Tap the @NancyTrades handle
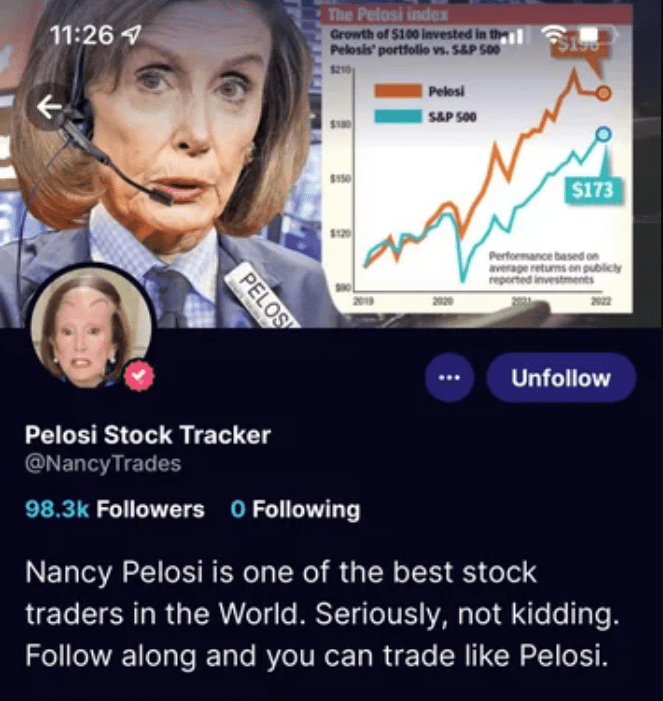Image resolution: width=663 pixels, height=701 pixels. [103, 464]
